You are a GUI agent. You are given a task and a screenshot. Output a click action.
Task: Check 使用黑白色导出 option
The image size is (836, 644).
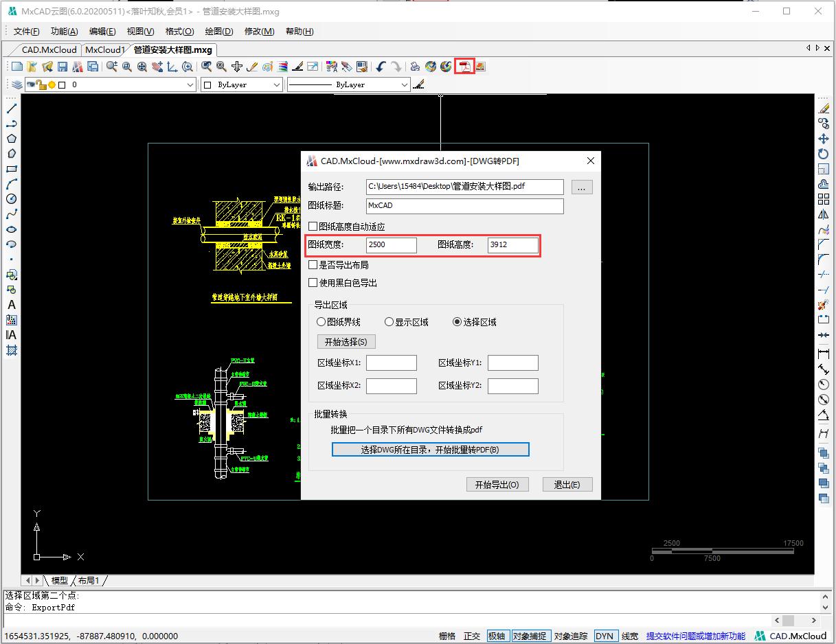[x=313, y=282]
